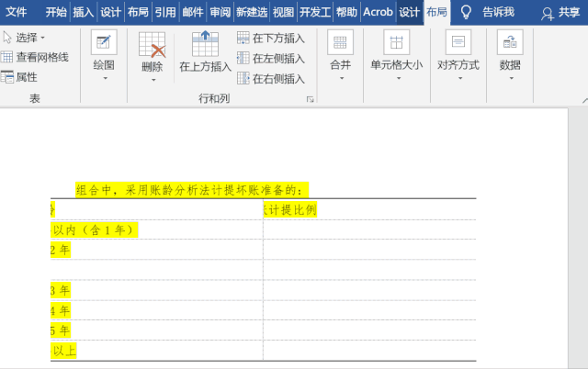Open the 审阅 ribbon tab
The width and height of the screenshot is (588, 369).
click(x=220, y=12)
